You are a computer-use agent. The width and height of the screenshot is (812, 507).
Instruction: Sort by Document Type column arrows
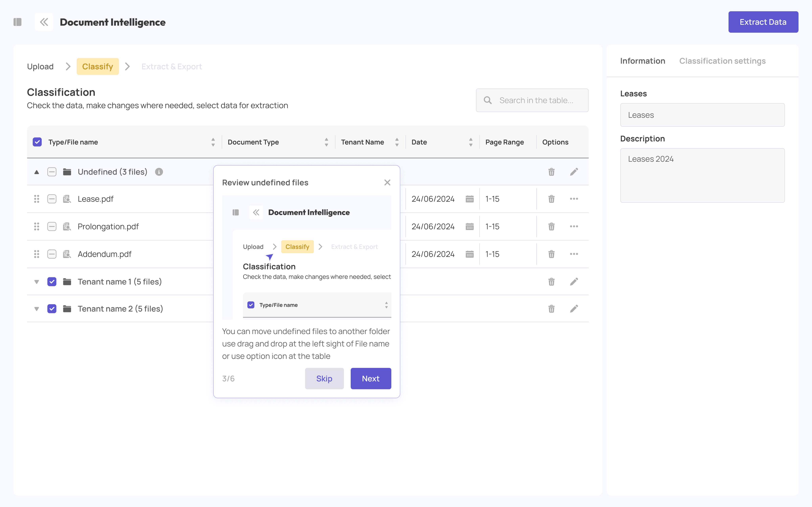[x=326, y=142]
